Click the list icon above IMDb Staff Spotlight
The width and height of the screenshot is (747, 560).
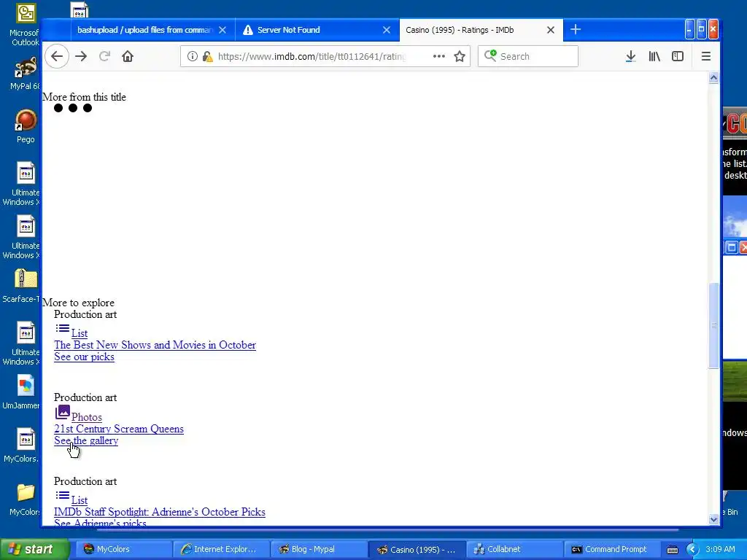pyautogui.click(x=63, y=495)
